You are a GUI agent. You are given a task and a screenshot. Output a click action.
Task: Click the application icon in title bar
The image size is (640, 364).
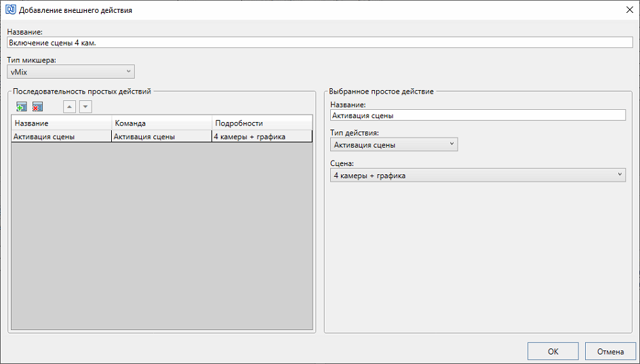coord(10,9)
